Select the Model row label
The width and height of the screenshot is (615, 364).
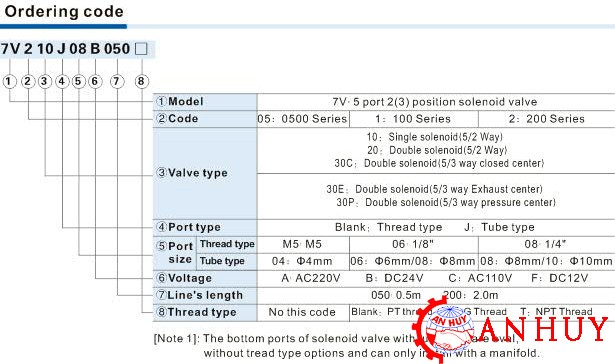tap(180, 102)
